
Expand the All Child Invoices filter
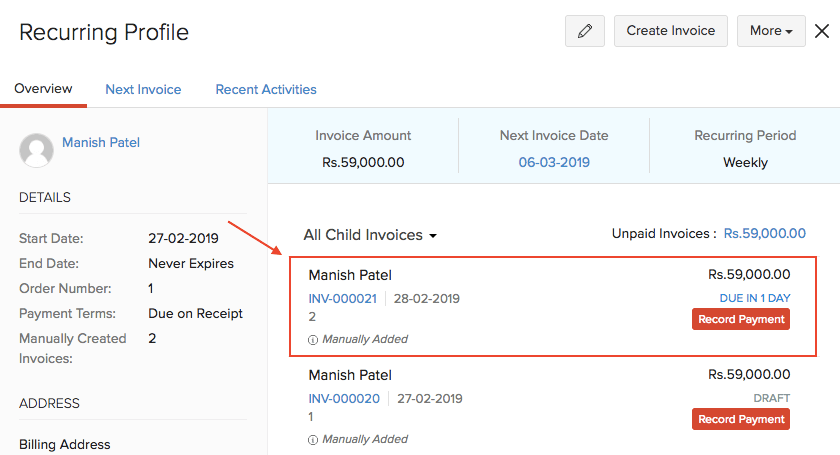(370, 235)
